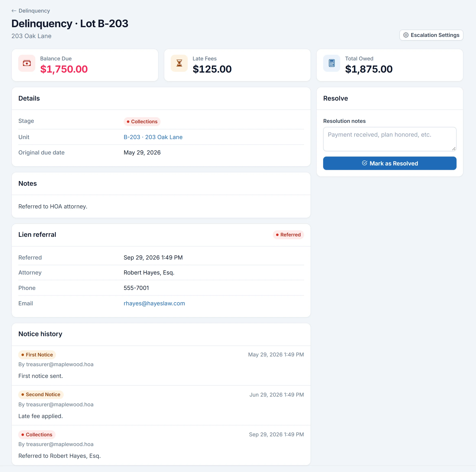Click the checkmark icon on Mark as Resolved
The image size is (476, 472).
click(x=365, y=163)
